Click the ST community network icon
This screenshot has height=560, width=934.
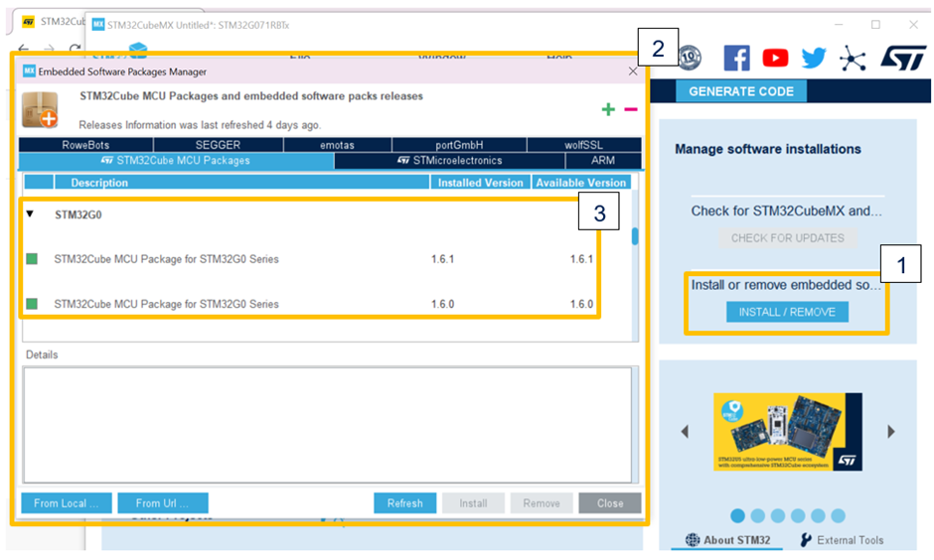click(853, 59)
